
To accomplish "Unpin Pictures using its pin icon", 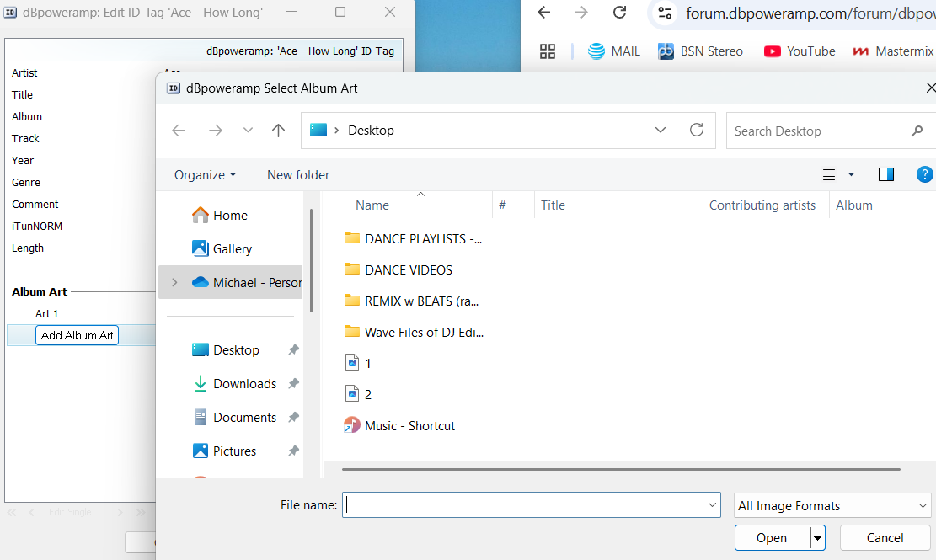I will coord(293,451).
